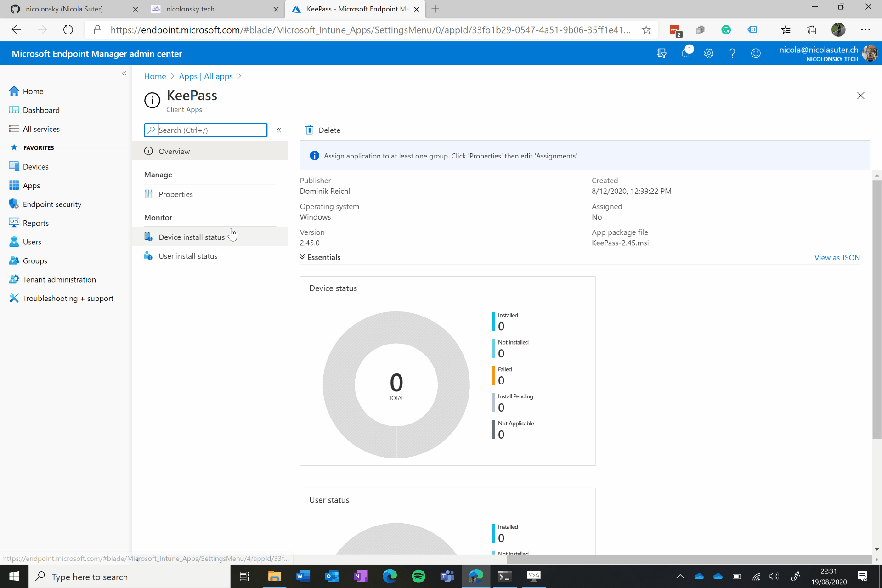Focus the Search (Ctrl+/) field

(205, 130)
